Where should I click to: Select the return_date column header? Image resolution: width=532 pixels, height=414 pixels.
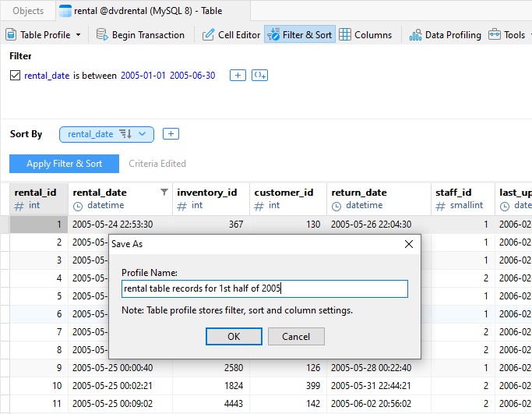tap(379, 199)
